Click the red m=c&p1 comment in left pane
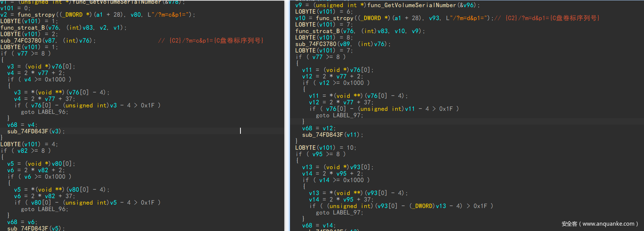The width and height of the screenshot is (644, 231). click(211, 40)
